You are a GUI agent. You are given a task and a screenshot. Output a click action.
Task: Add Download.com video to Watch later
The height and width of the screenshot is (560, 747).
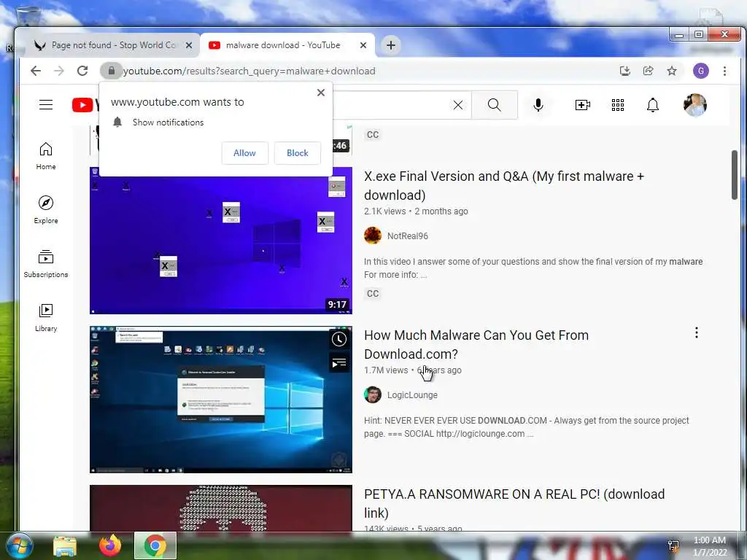coord(339,340)
